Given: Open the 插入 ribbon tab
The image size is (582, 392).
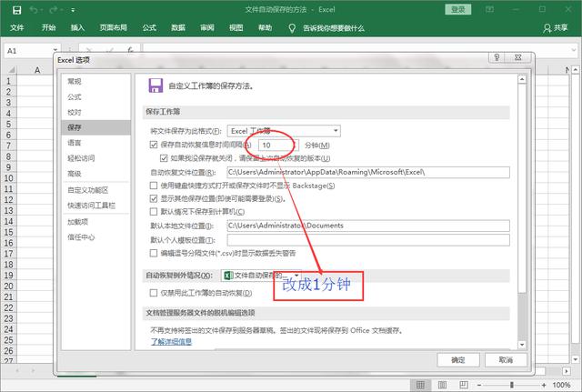Looking at the screenshot, I should pos(77,28).
